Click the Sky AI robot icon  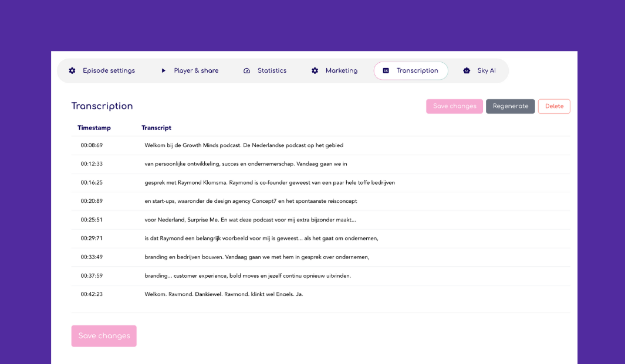tap(467, 70)
